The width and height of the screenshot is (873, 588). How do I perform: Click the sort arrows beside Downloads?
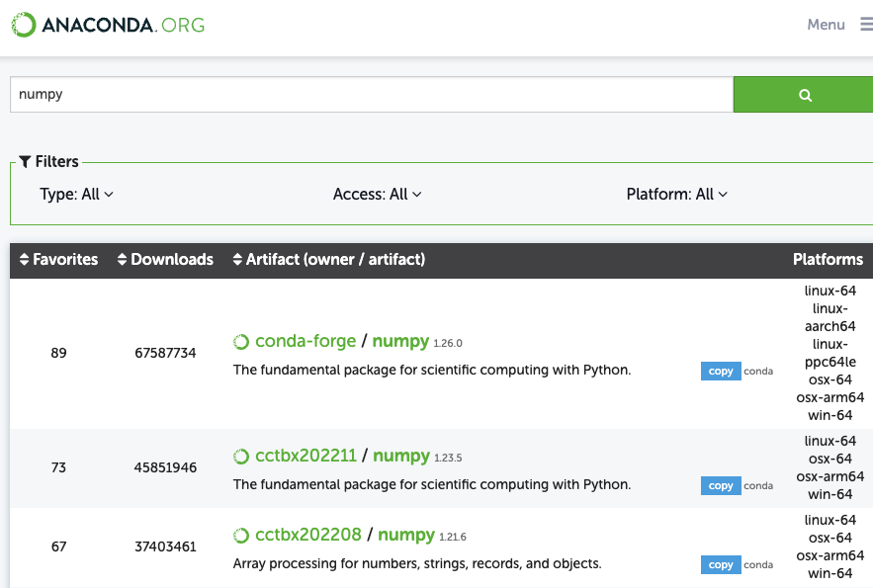pos(122,259)
